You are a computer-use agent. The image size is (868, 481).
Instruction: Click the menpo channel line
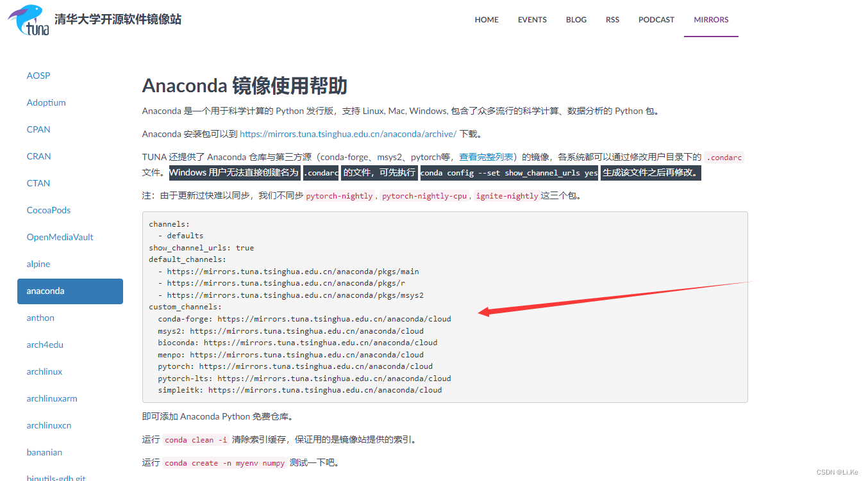pos(290,355)
